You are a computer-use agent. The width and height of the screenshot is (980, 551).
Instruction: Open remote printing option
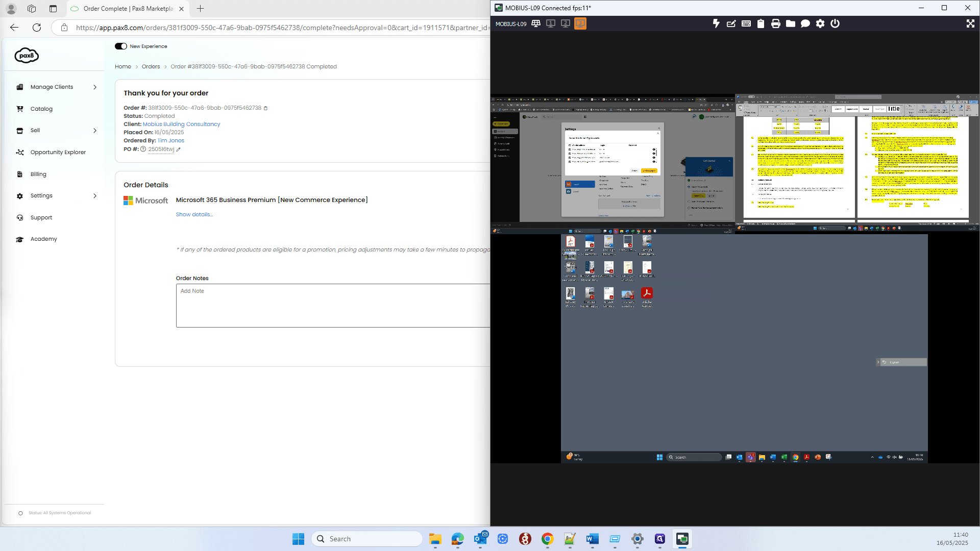tap(775, 23)
